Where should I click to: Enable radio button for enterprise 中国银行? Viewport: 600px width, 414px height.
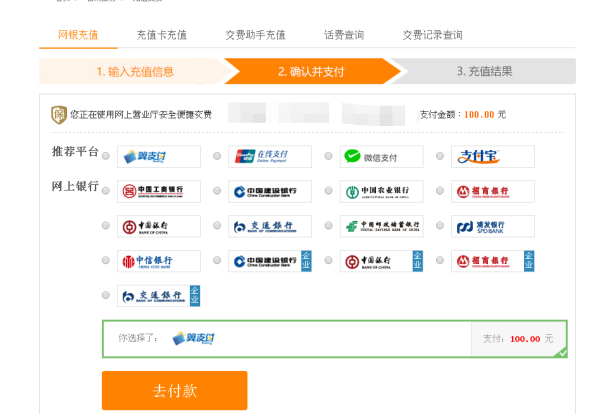(x=328, y=262)
